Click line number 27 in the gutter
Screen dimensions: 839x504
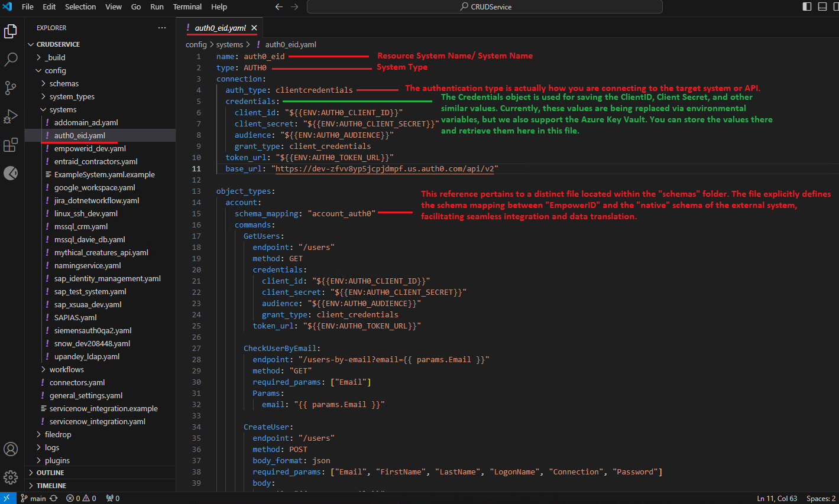(196, 348)
